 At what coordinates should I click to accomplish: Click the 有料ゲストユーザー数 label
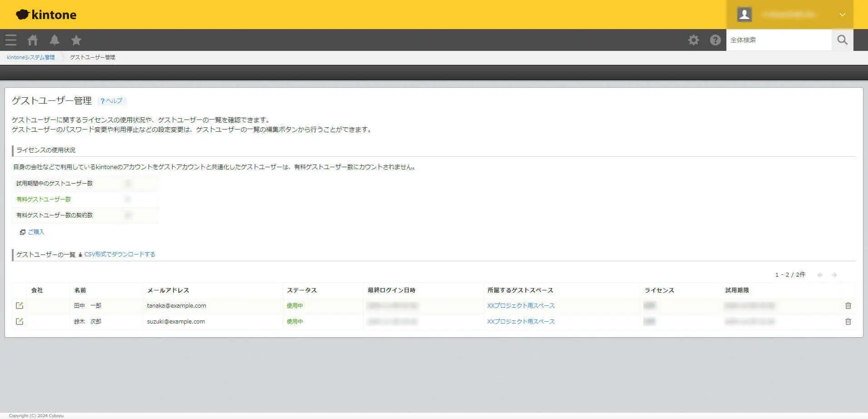click(x=44, y=199)
